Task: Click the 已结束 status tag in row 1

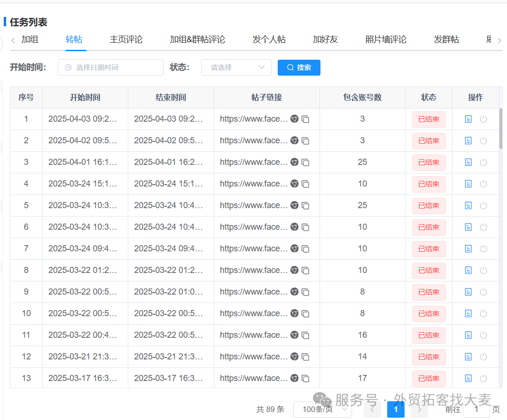Action: pos(429,119)
